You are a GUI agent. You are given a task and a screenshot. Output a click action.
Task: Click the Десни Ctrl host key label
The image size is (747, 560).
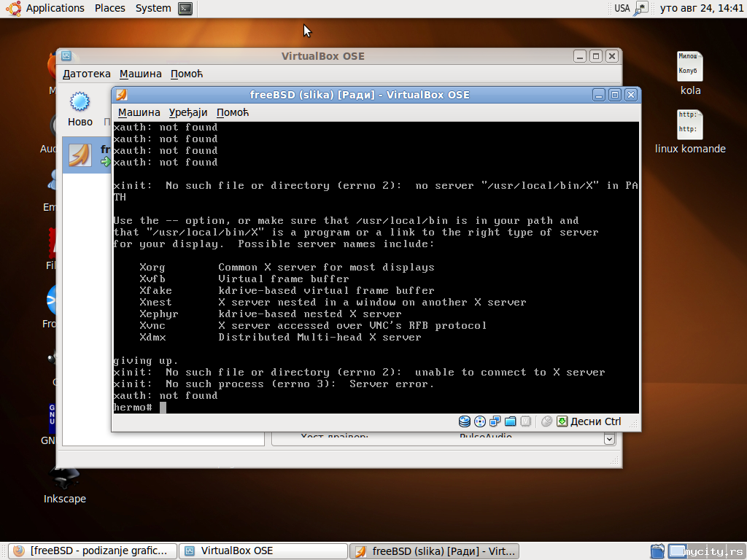(596, 421)
